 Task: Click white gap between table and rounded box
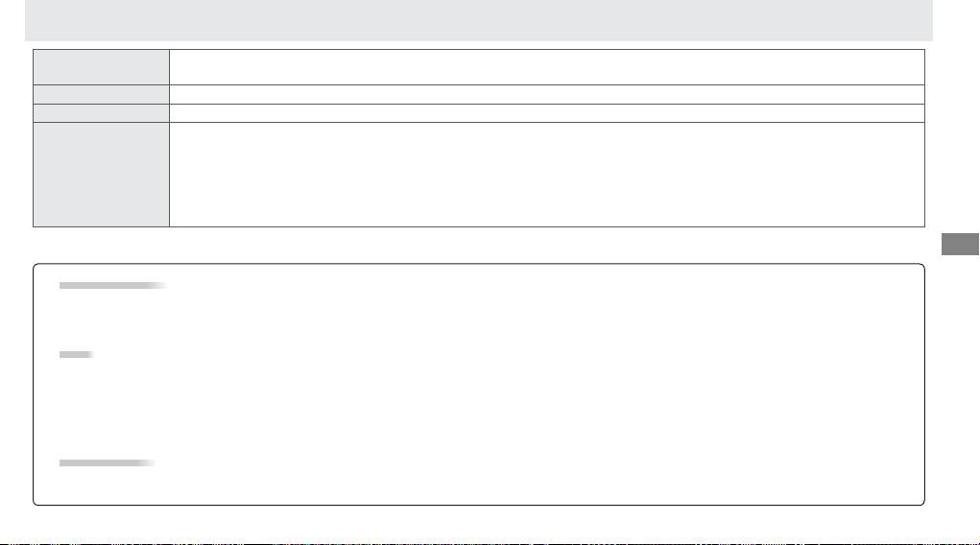tap(479, 245)
